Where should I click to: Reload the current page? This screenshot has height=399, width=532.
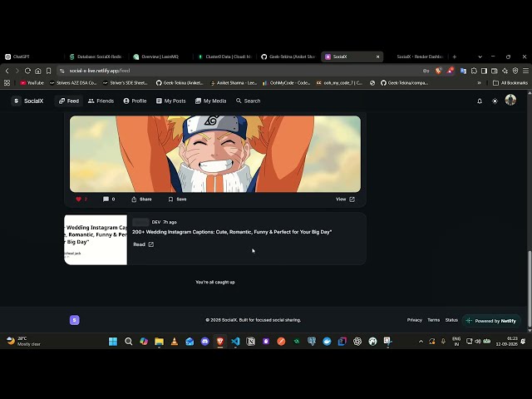tap(27, 71)
